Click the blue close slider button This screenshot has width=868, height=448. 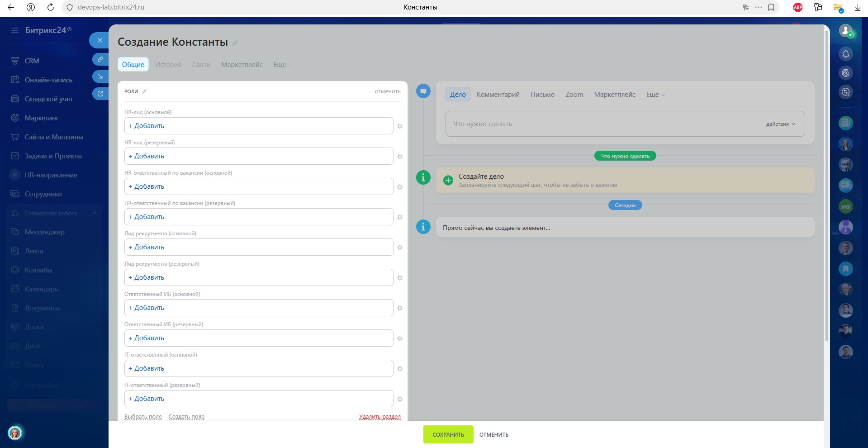point(100,40)
